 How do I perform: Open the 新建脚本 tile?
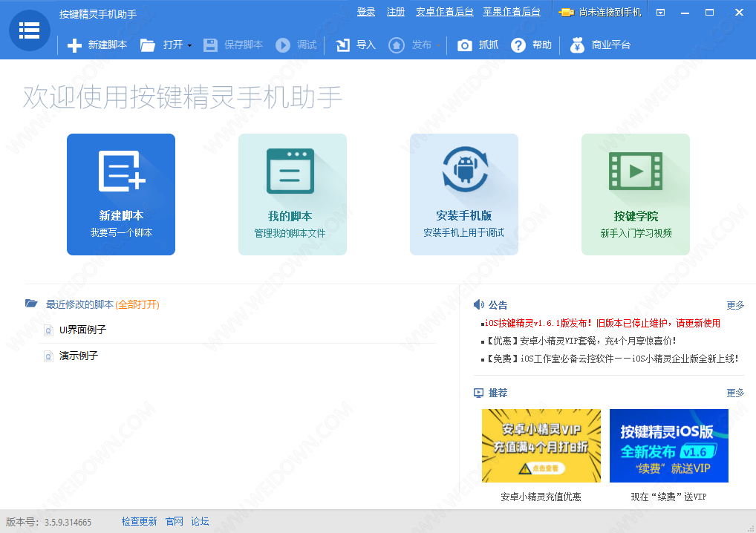click(x=121, y=194)
